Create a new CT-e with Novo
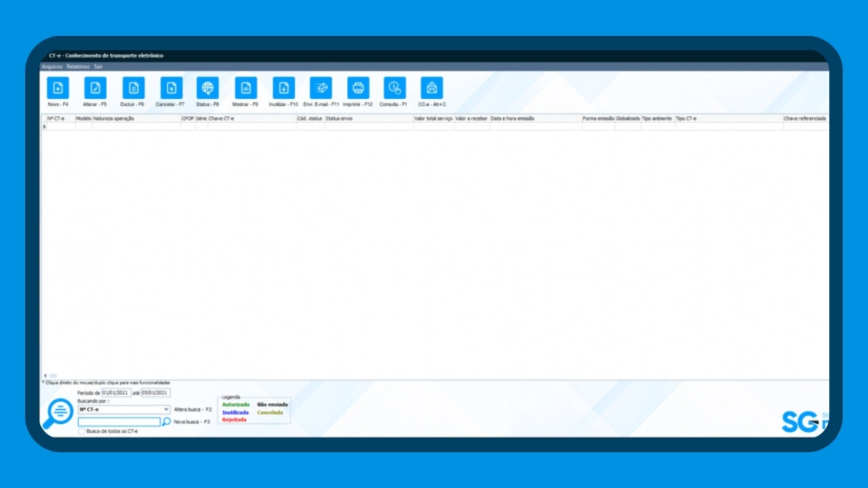The image size is (868, 488). (x=58, y=88)
